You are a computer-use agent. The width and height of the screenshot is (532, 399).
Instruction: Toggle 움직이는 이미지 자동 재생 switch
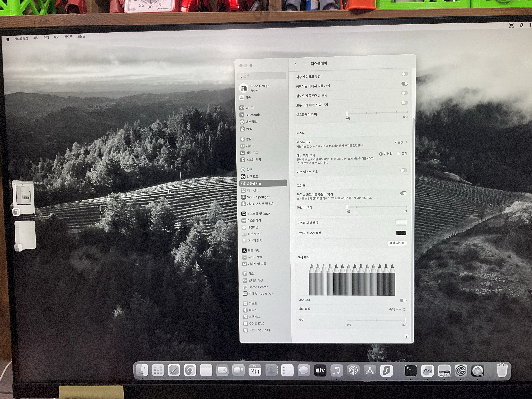tap(405, 84)
